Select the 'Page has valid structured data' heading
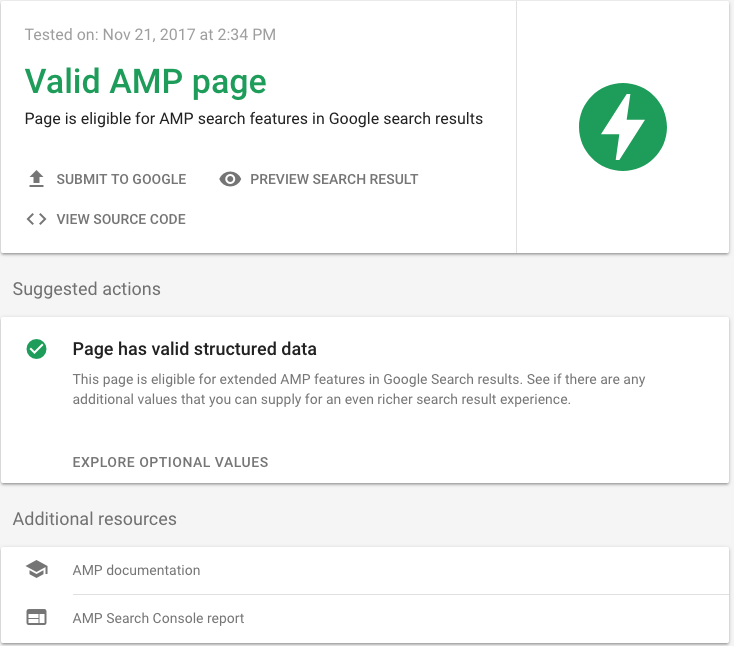This screenshot has height=646, width=734. click(194, 349)
